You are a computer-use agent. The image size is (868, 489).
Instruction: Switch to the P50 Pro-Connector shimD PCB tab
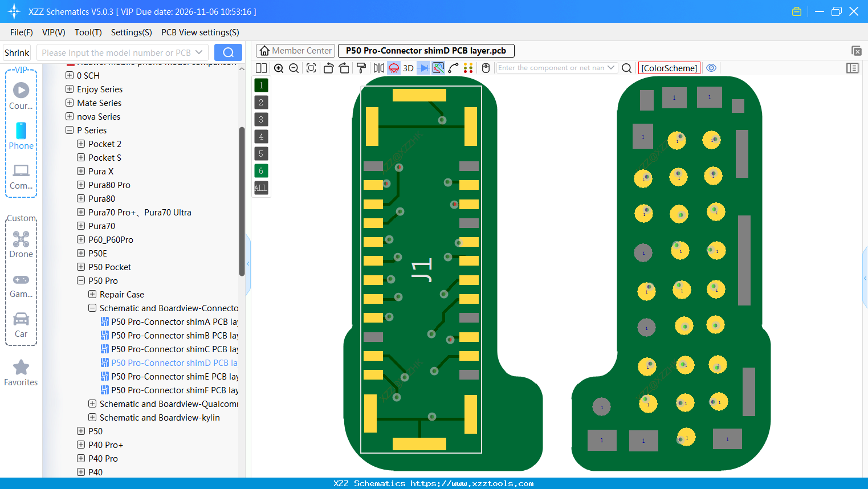coord(426,50)
